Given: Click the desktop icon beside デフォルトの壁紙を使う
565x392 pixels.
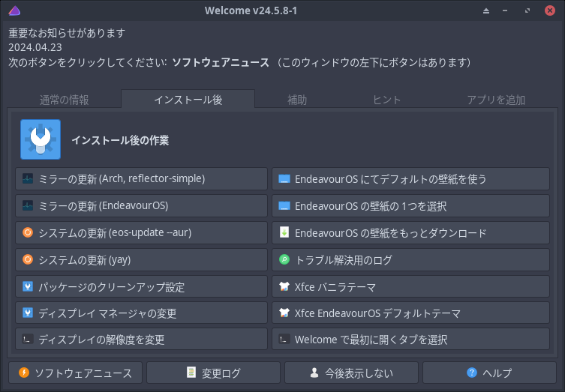Looking at the screenshot, I should [284, 178].
